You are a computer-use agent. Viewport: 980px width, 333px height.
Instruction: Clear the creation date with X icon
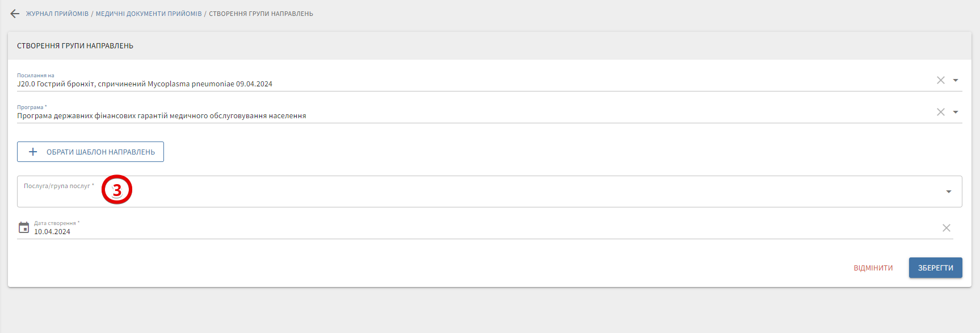pyautogui.click(x=947, y=228)
